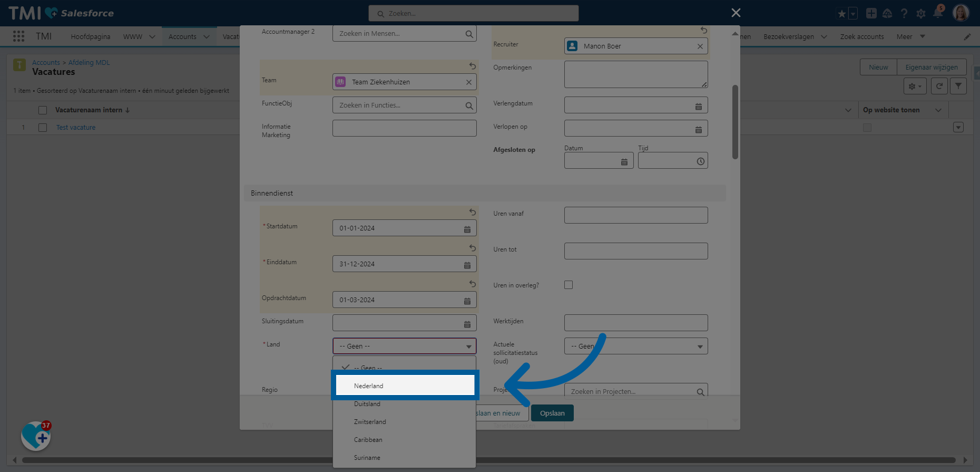Open the global actions plus icon

coord(871,13)
